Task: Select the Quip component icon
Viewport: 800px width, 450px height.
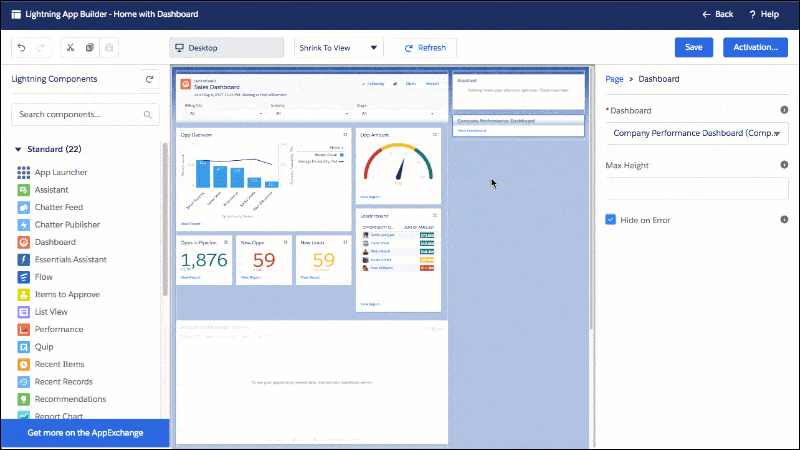Action: click(x=23, y=347)
